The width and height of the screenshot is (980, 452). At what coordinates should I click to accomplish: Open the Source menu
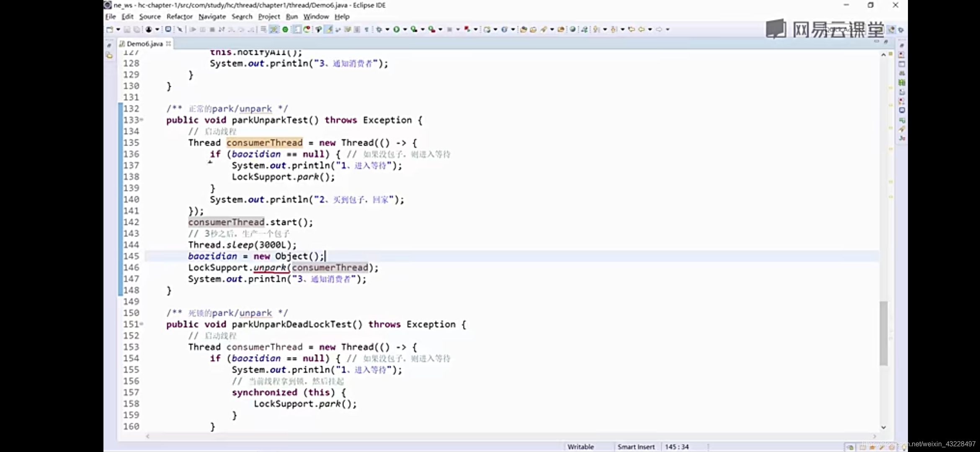point(150,17)
